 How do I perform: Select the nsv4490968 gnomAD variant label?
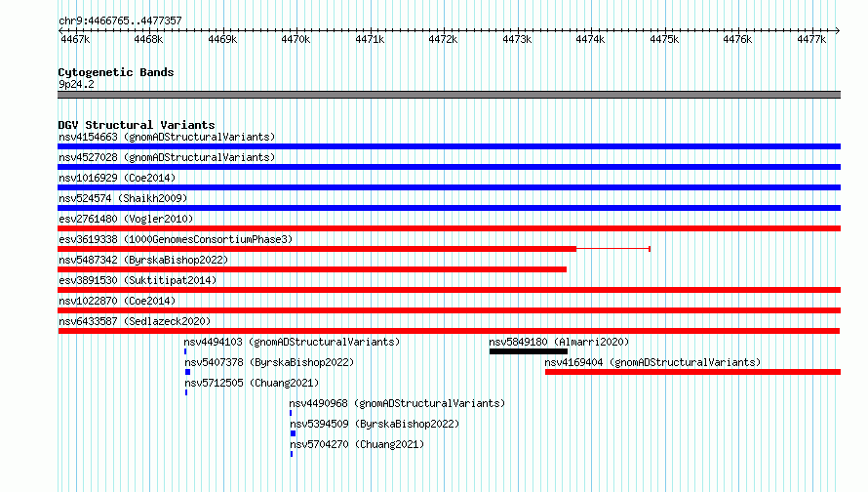click(x=397, y=403)
